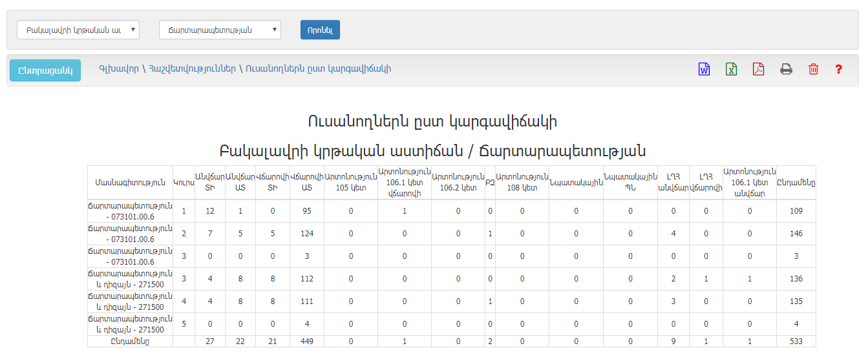Expand the Ճարտարապետության faculty dropdown

pos(220,30)
